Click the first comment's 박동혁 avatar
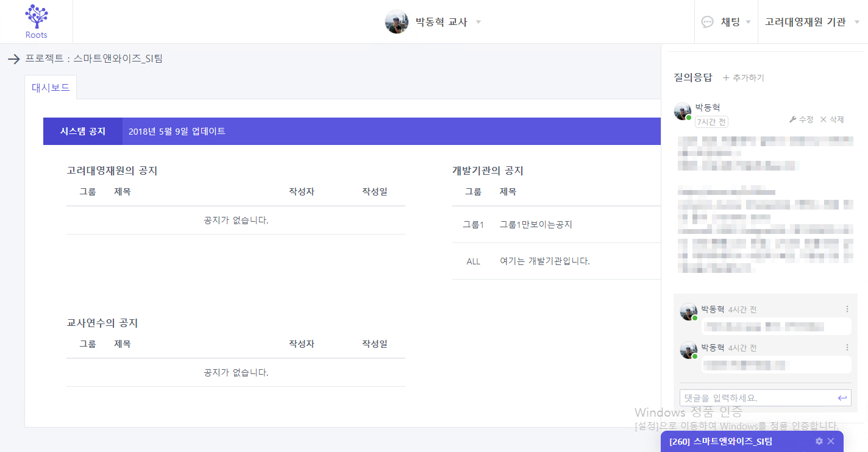868x452 pixels. (689, 312)
